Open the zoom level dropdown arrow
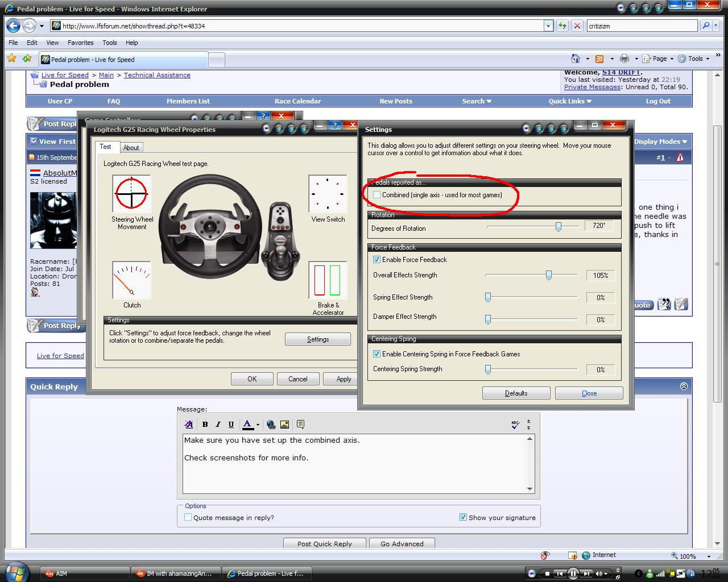728x582 pixels. tap(709, 556)
